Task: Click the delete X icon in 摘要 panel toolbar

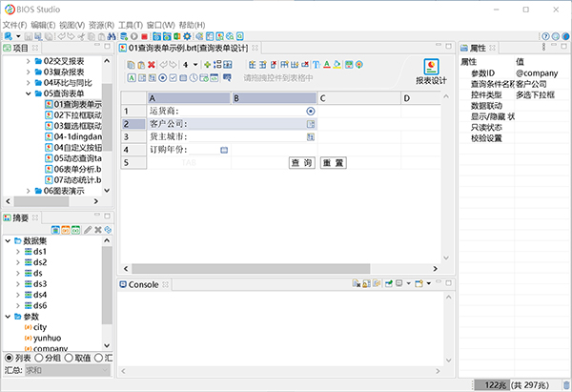Action: click(98, 230)
